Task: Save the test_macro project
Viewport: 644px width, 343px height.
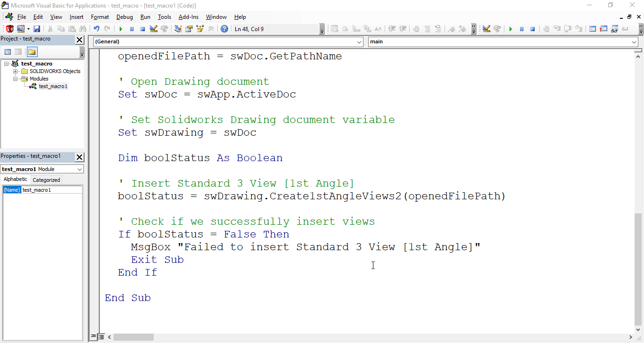Action: [x=36, y=28]
